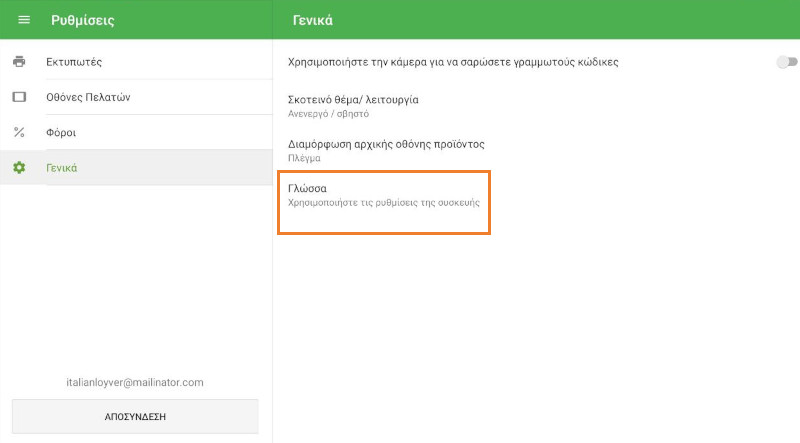Click the italianloyver@mailinator.com account email
The width and height of the screenshot is (800, 443).
point(135,382)
